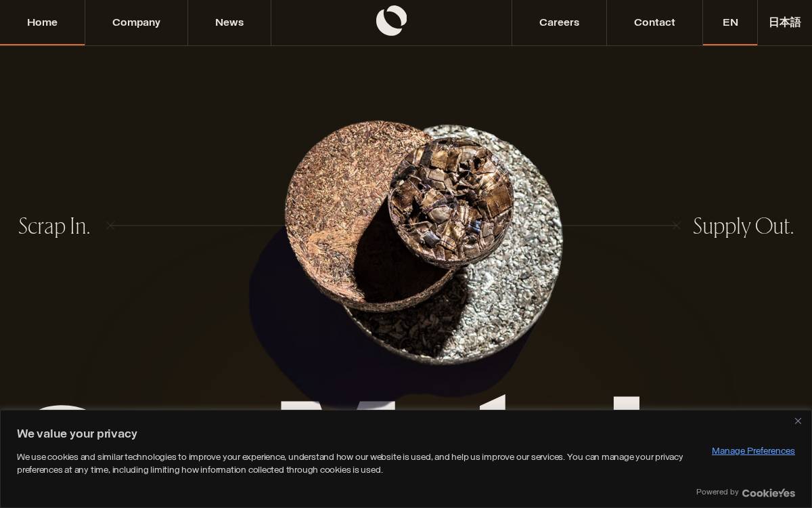Select EN language option

click(x=730, y=22)
